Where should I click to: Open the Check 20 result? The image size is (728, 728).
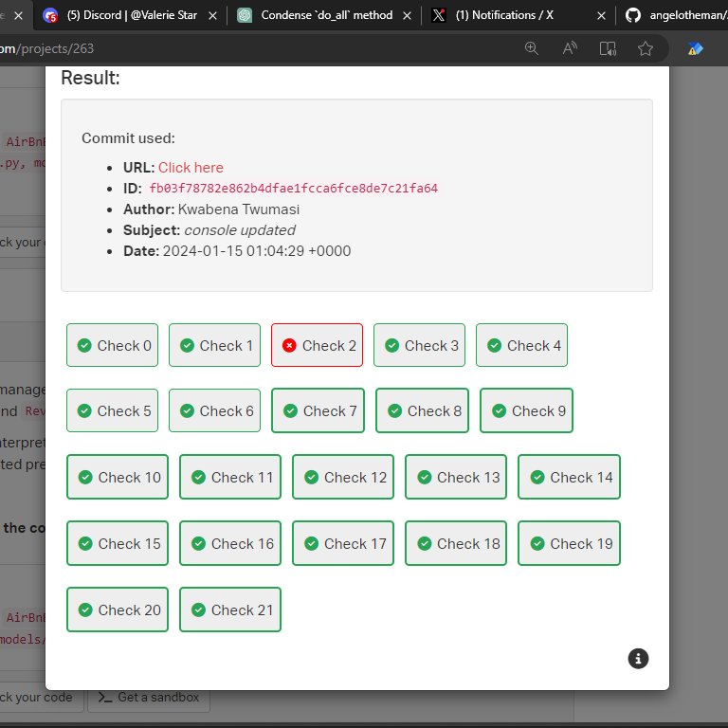pos(118,610)
